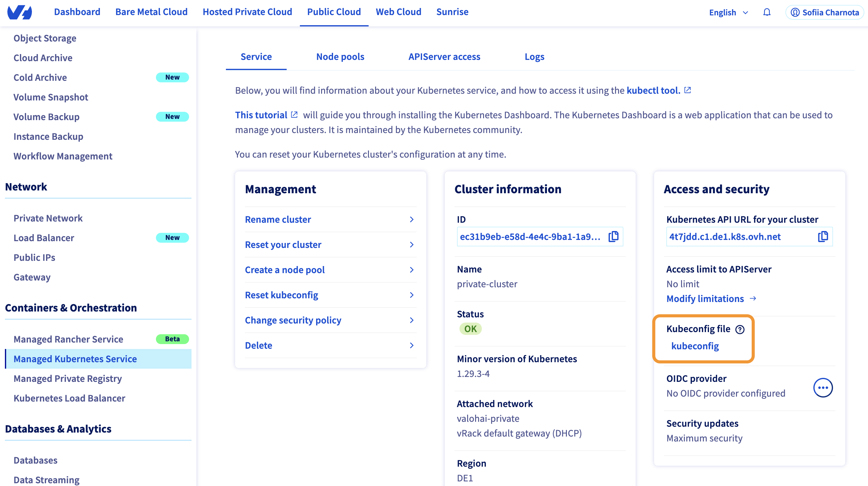The image size is (868, 486).
Task: Open Sunrise section
Action: [452, 12]
